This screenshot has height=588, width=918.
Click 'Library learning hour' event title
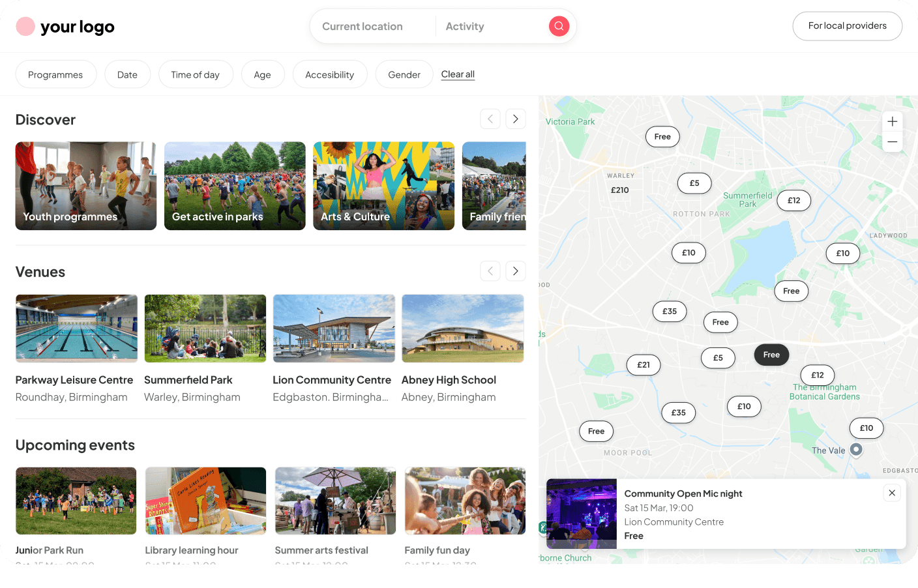click(x=192, y=550)
